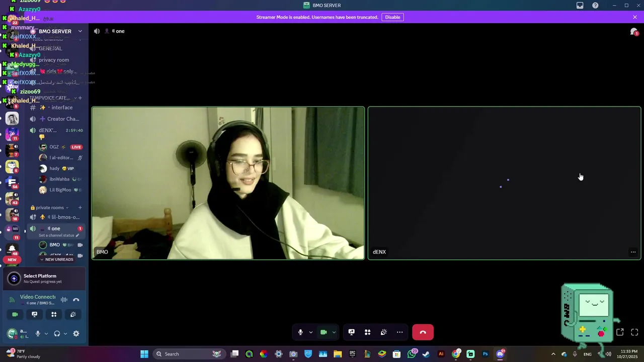The width and height of the screenshot is (644, 362).
Task: Start an activity from call bar
Action: click(368, 332)
